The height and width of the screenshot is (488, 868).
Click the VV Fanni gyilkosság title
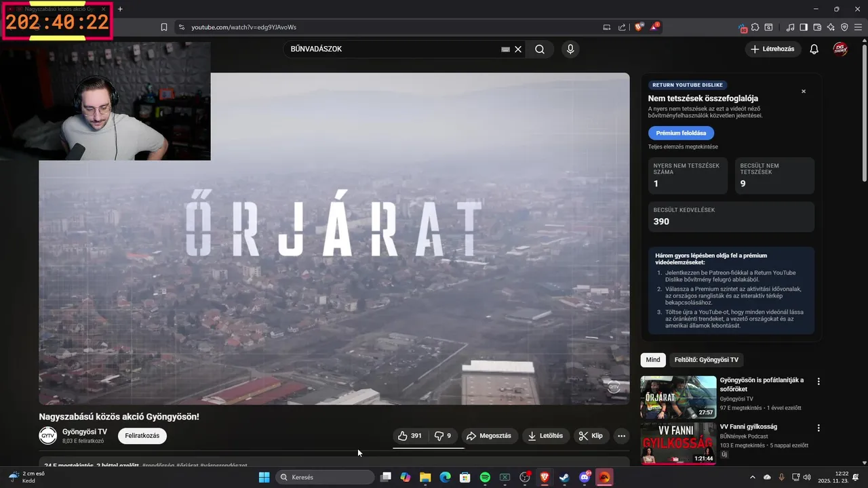click(749, 427)
